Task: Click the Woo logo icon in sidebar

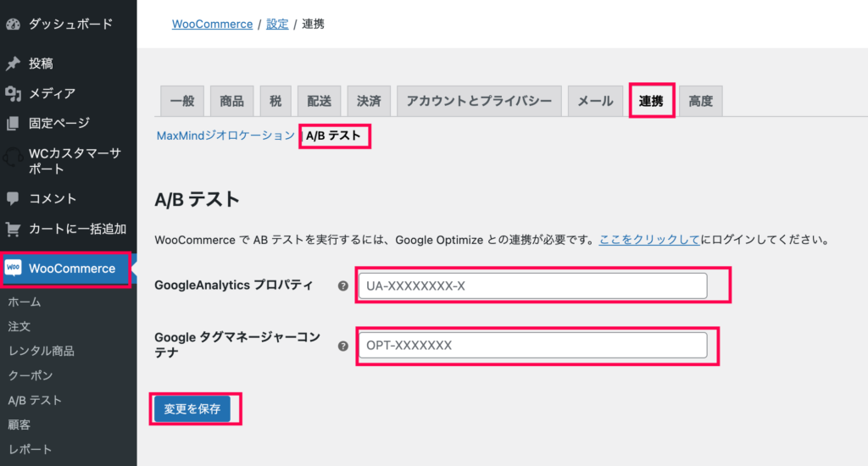Action: pyautogui.click(x=14, y=268)
